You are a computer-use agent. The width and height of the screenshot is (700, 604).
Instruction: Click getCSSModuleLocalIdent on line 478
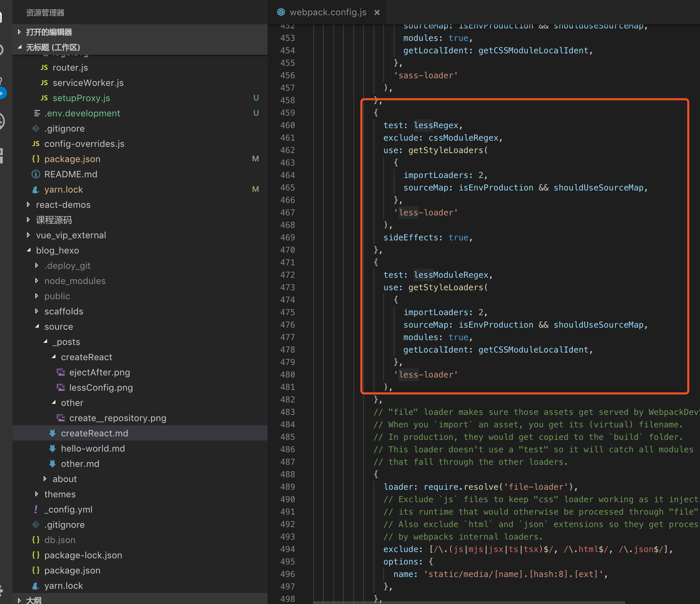(533, 350)
